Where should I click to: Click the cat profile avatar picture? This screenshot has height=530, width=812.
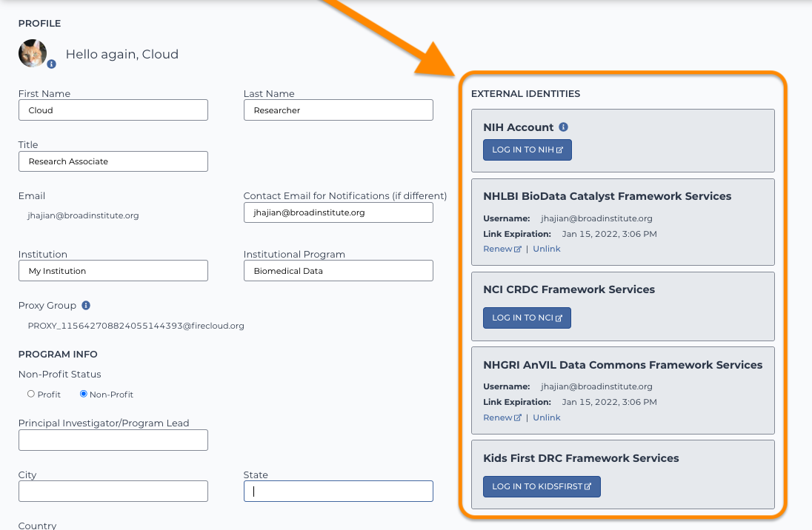[33, 53]
